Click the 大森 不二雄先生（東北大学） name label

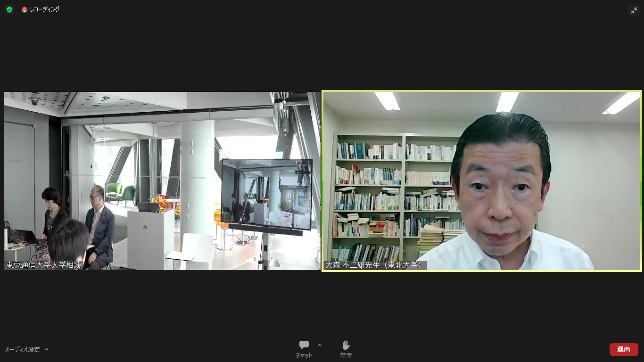pos(375,265)
